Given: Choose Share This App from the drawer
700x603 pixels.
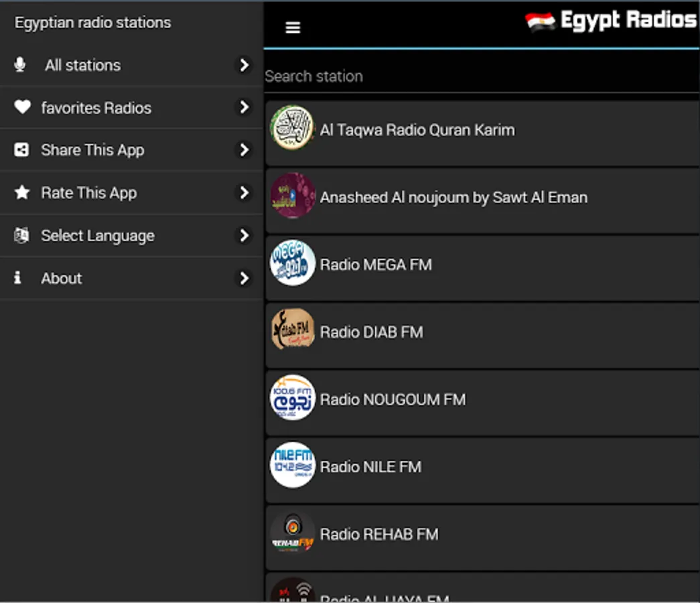Looking at the screenshot, I should (131, 149).
